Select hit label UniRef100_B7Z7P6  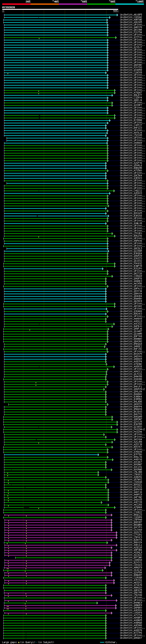tap(131, 633)
